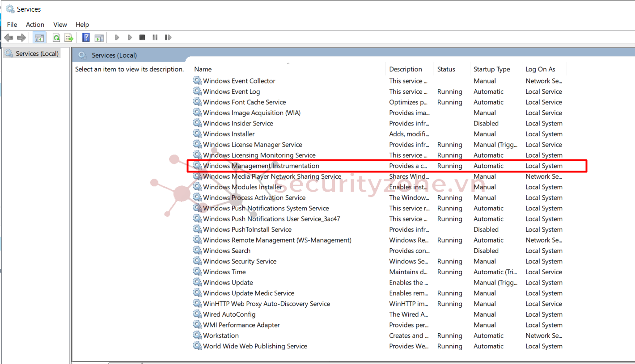Click the gear icon beside Windows Event Log

[x=197, y=92]
